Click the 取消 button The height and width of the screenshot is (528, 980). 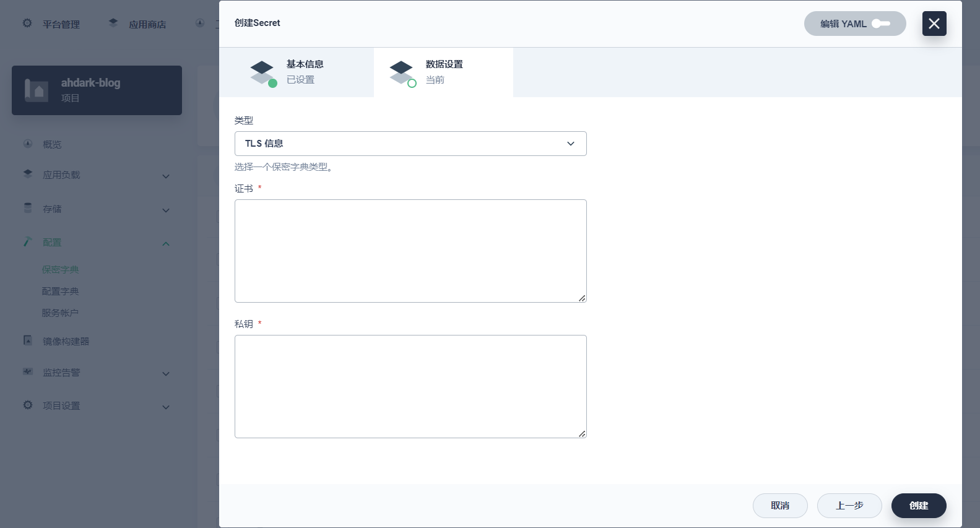(779, 506)
